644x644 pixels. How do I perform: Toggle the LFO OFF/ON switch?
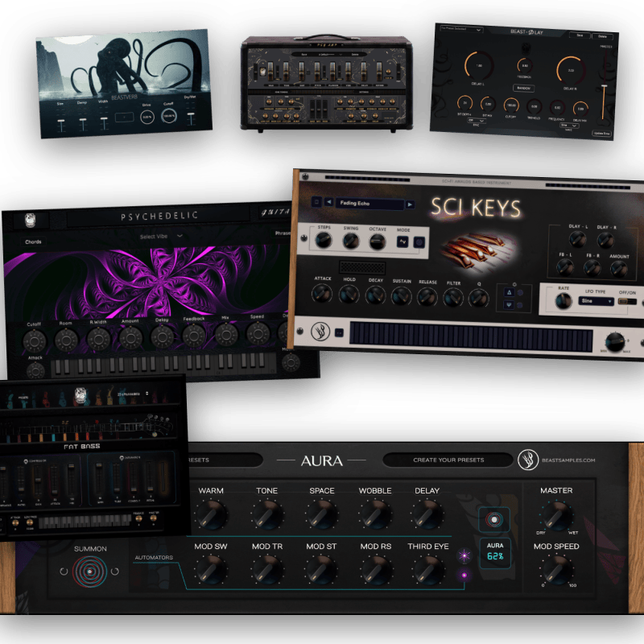pyautogui.click(x=627, y=302)
